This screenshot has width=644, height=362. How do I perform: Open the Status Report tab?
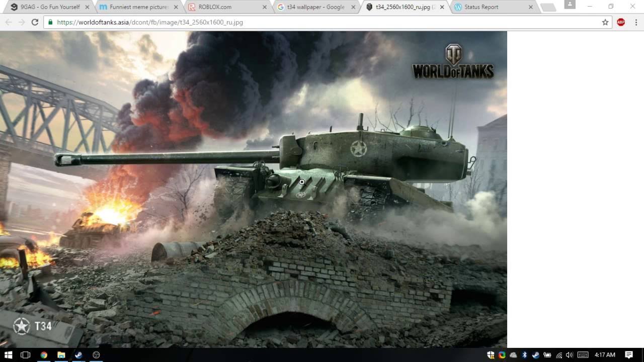(x=493, y=7)
